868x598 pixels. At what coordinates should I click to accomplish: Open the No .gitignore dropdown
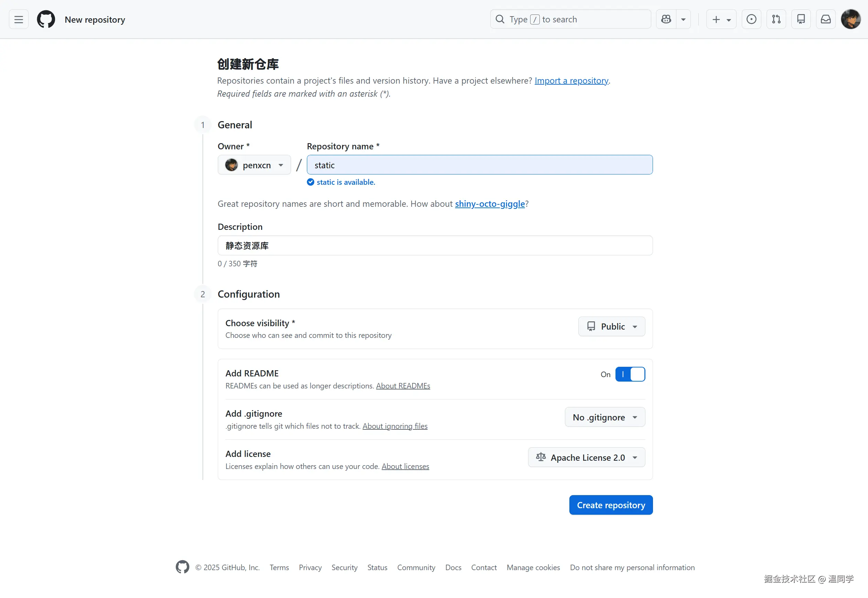[604, 417]
